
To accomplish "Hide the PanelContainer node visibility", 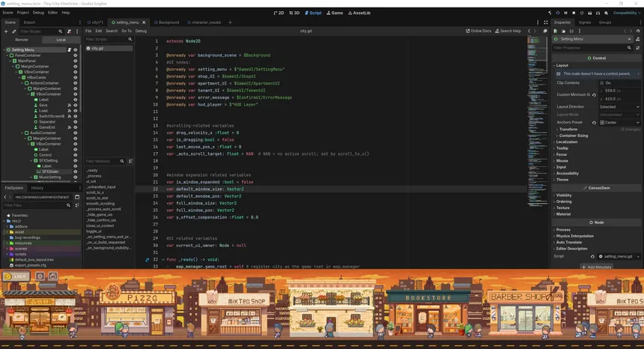I will 75,55.
